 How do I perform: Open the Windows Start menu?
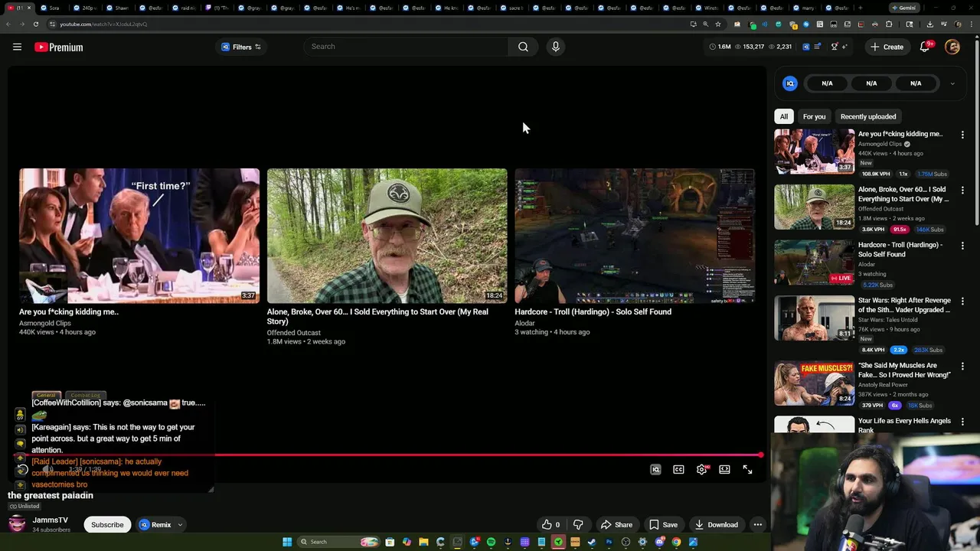pos(287,542)
